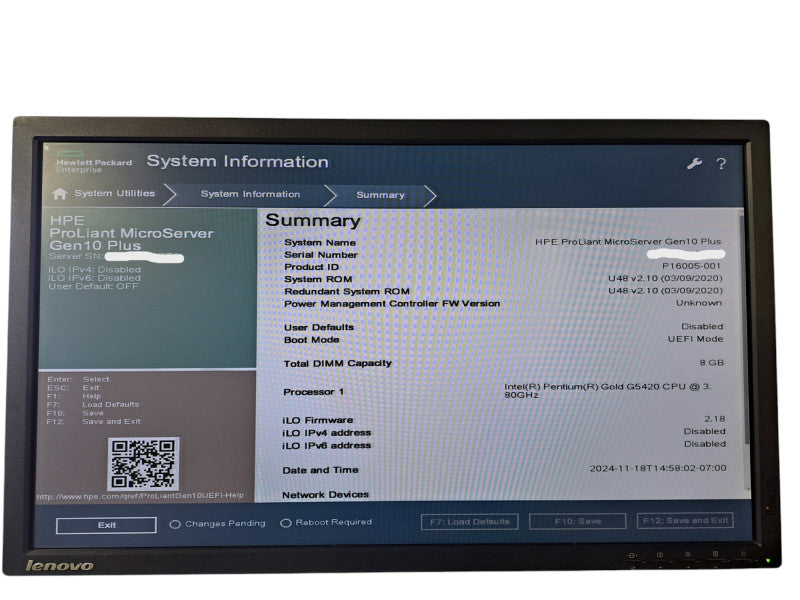Click the QR code help image
Screen dimensions: 800x600
click(143, 463)
